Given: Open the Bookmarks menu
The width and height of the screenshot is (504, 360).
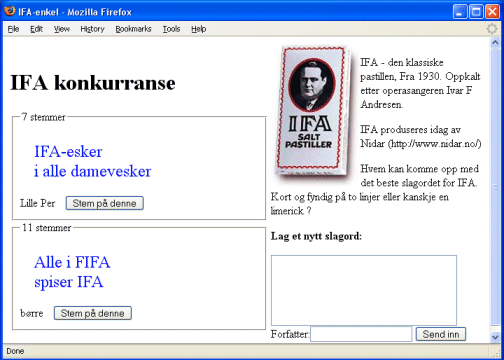Looking at the screenshot, I should pyautogui.click(x=133, y=29).
